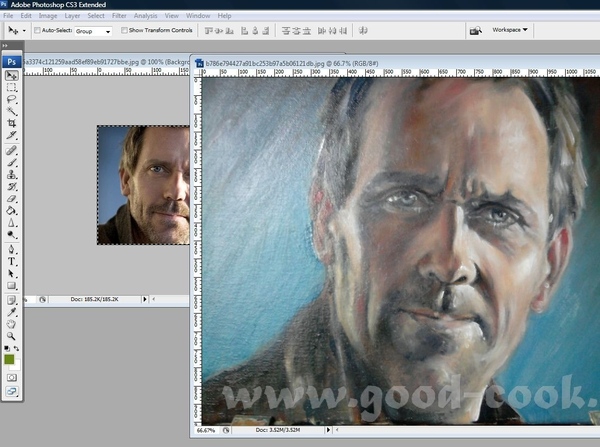The height and width of the screenshot is (447, 600).
Task: Select the Eraser tool
Action: pos(11,199)
